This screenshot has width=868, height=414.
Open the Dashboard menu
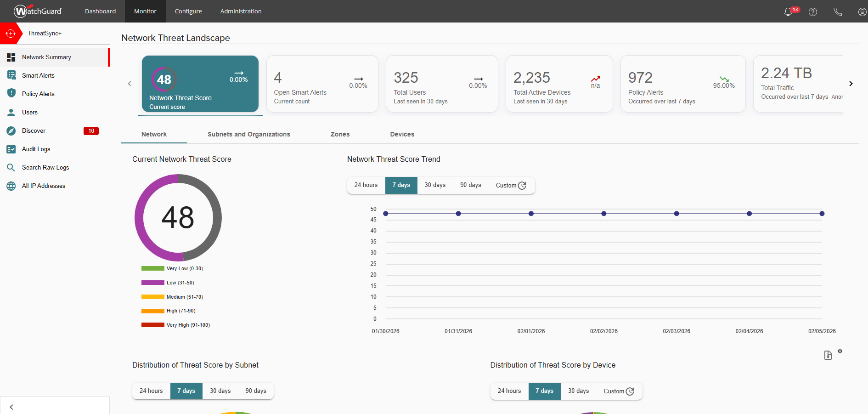[100, 11]
